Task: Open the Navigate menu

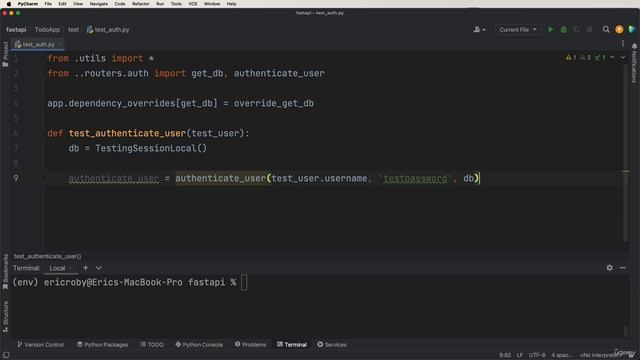Action: tap(99, 4)
